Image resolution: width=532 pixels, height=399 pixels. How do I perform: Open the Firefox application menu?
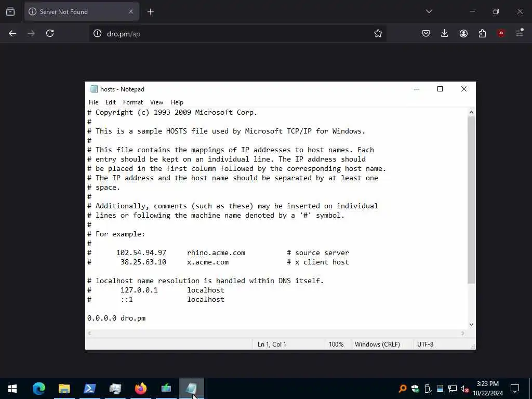coord(520,33)
